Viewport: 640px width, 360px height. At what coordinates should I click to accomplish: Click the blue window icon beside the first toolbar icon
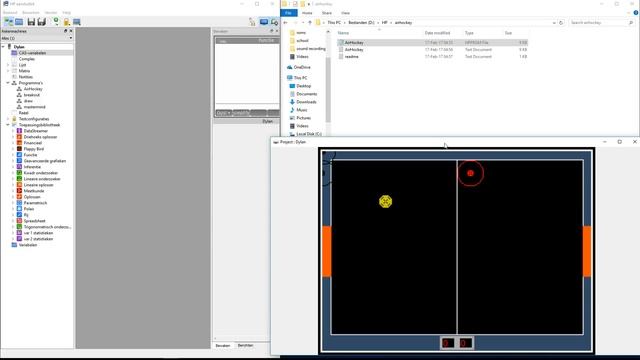(x=19, y=22)
